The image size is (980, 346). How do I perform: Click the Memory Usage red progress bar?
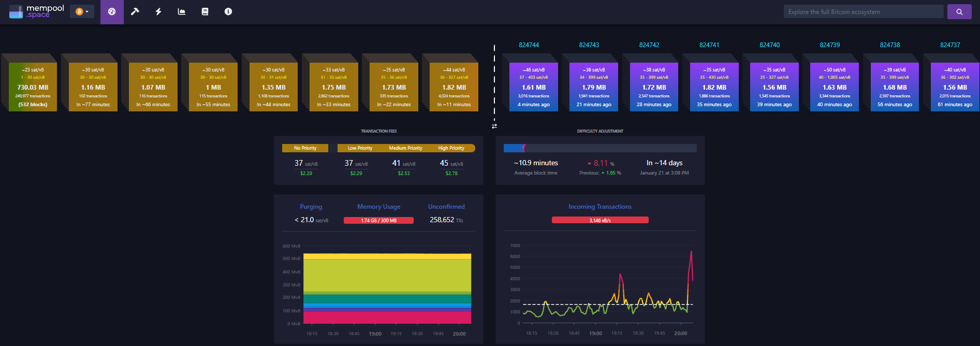378,221
